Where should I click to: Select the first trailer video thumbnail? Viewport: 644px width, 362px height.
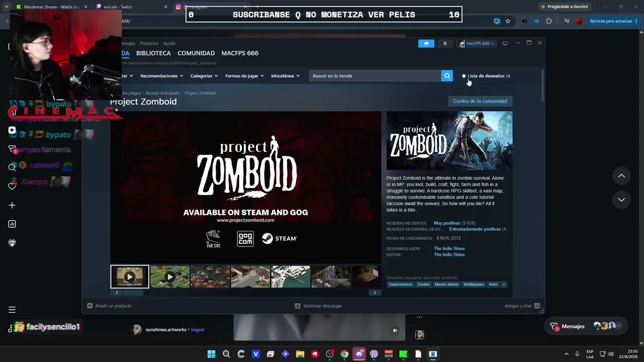pyautogui.click(x=130, y=277)
